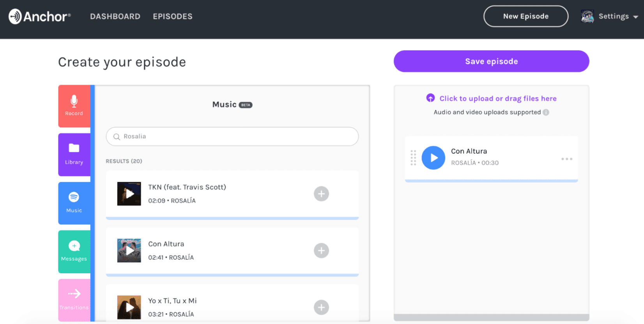Open the Episodes page
644x324 pixels.
173,16
